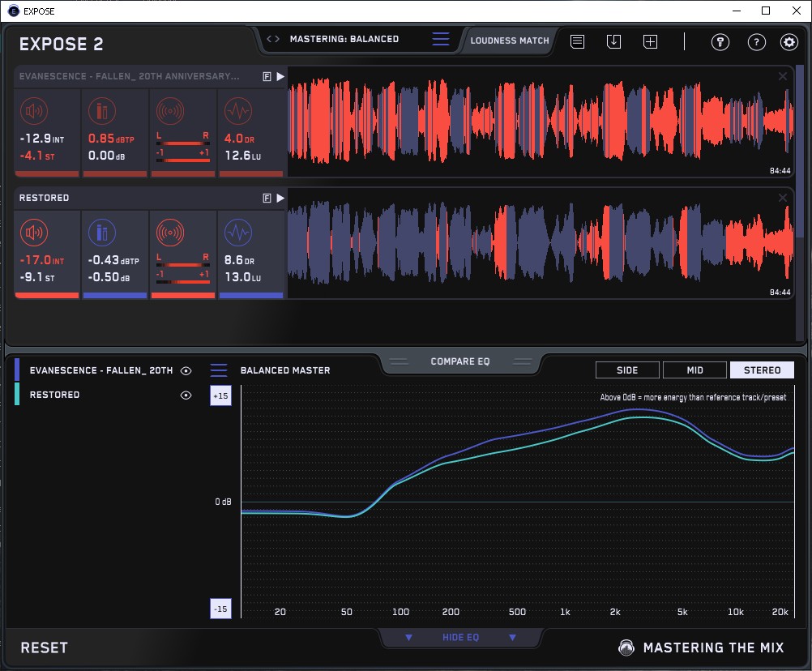Click the -0.43 dBTP true peak value
The width and height of the screenshot is (812, 671).
click(x=113, y=260)
